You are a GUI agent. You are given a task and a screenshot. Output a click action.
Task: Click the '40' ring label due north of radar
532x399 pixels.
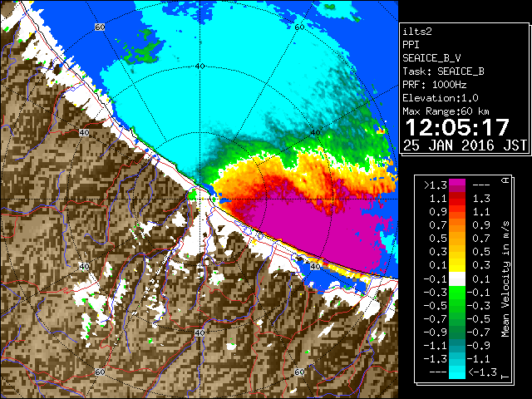pos(199,66)
